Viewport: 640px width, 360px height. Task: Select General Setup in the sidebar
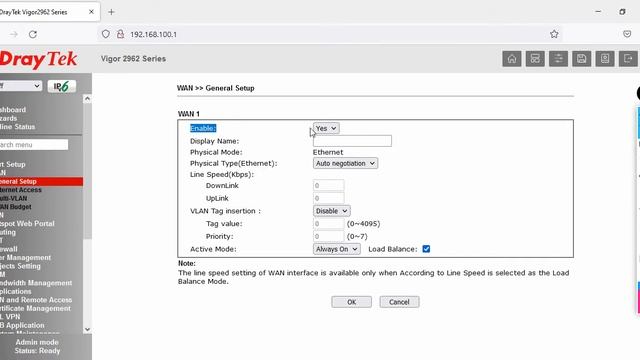(x=41, y=181)
